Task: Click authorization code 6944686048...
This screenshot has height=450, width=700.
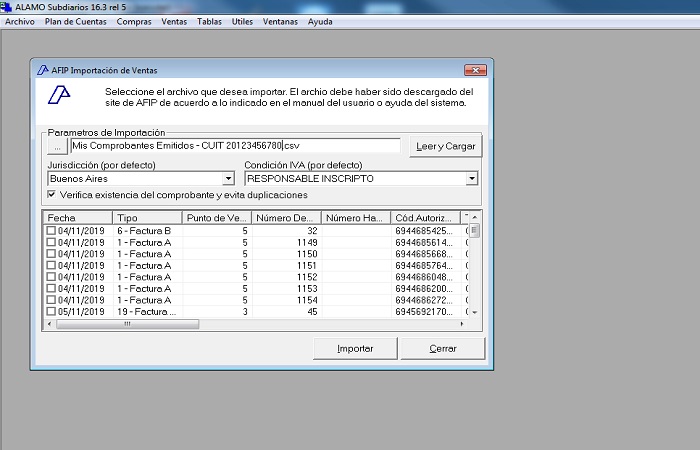Action: click(424, 277)
